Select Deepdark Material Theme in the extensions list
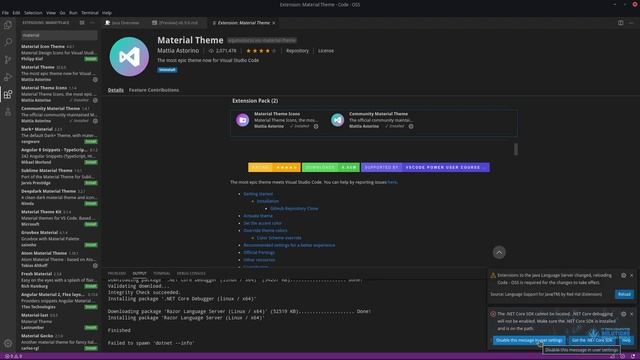The height and width of the screenshot is (360, 640). click(x=59, y=197)
